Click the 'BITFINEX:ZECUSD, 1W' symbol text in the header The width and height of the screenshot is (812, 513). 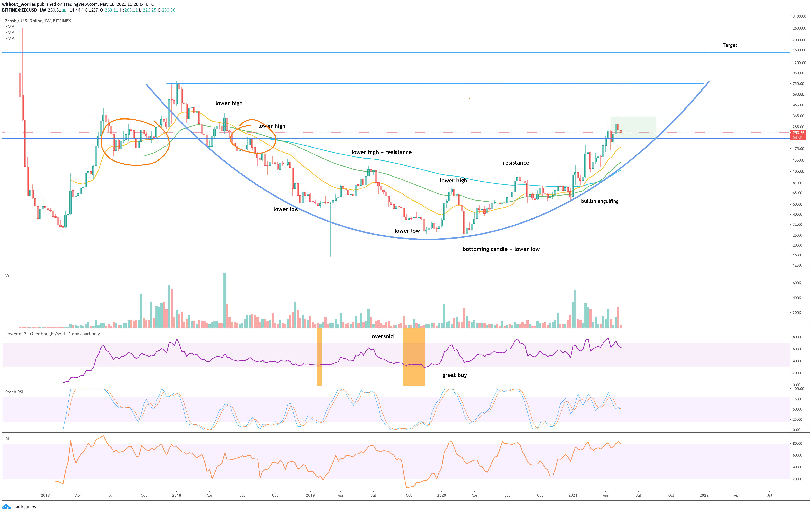24,10
